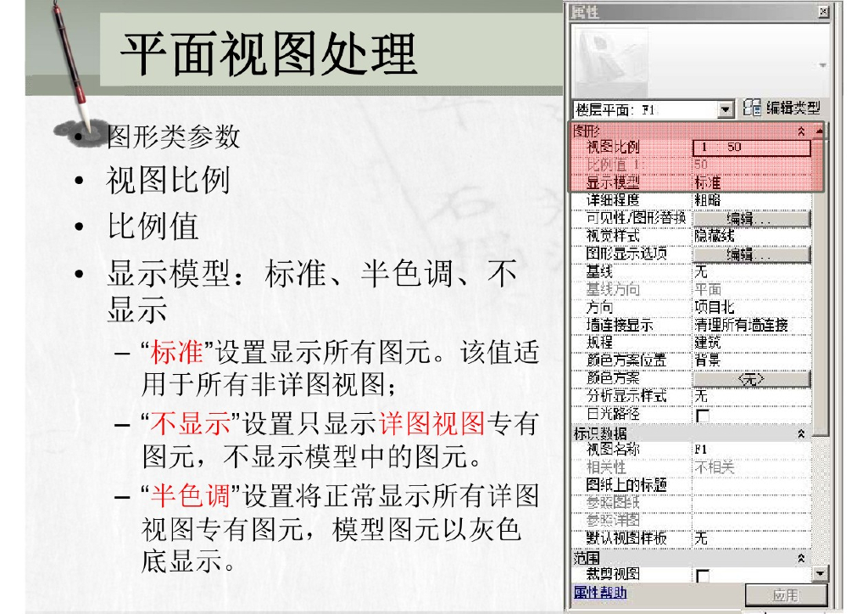Click the scrollbar up arrow in properties
Screen dimensions: 868x614
[x=820, y=130]
